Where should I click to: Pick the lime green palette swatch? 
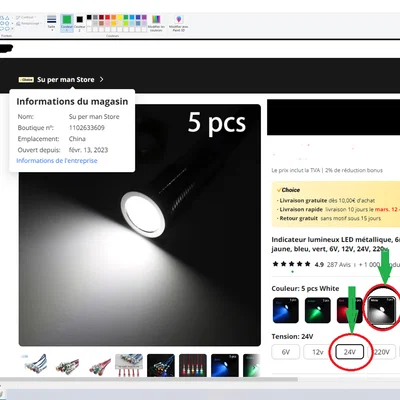coord(126,23)
